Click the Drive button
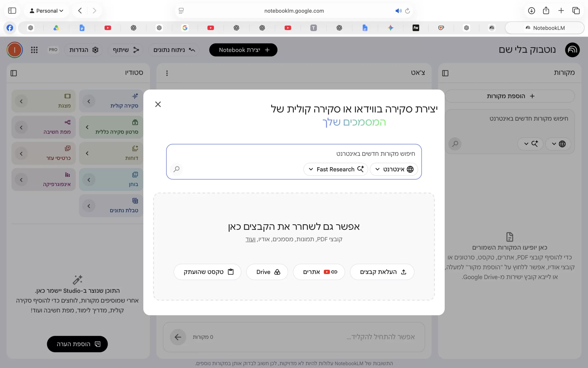Viewport: 588px width, 368px height. 267,272
